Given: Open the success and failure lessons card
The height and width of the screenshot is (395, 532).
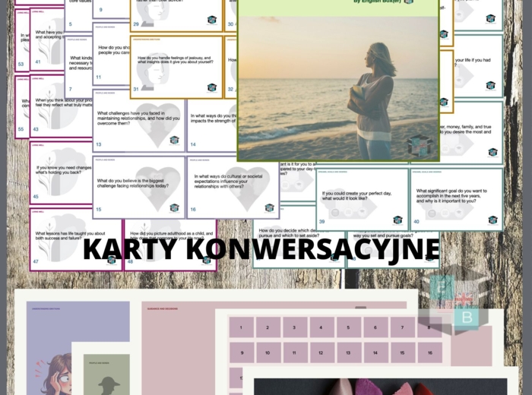Looking at the screenshot, I should pyautogui.click(x=76, y=240).
